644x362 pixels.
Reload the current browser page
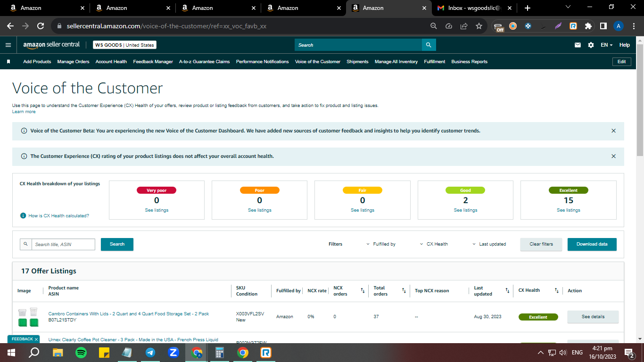coord(41,26)
